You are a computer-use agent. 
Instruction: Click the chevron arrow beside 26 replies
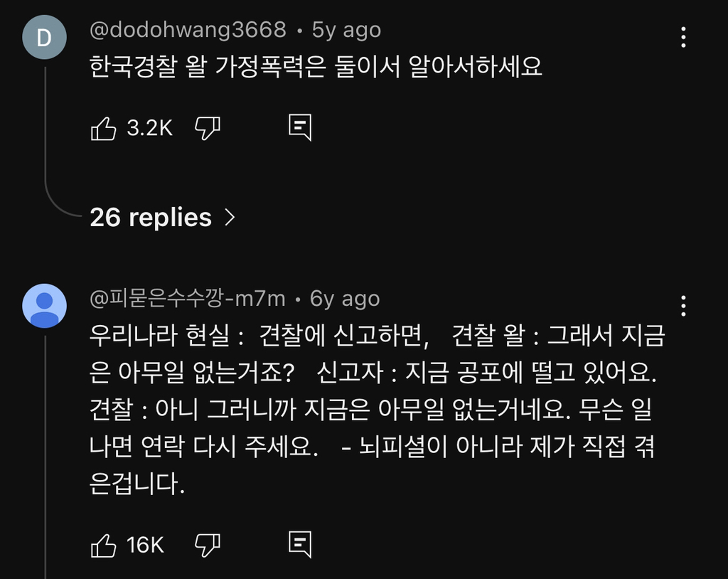pyautogui.click(x=229, y=217)
